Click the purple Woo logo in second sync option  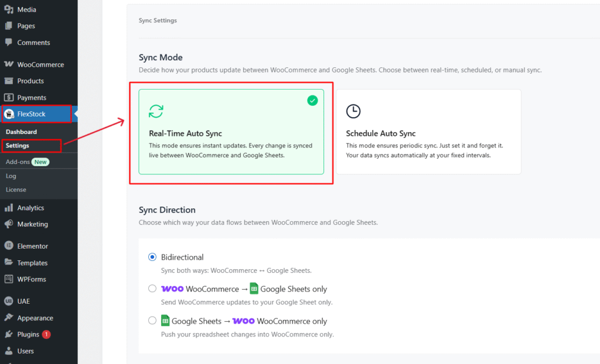click(x=172, y=289)
